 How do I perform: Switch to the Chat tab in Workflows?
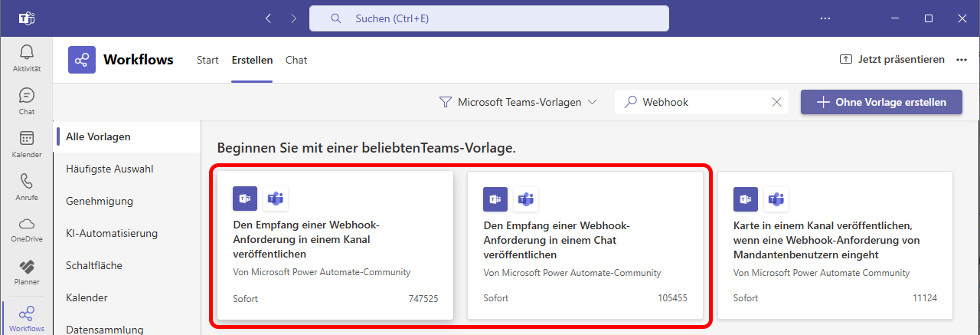pyautogui.click(x=296, y=60)
